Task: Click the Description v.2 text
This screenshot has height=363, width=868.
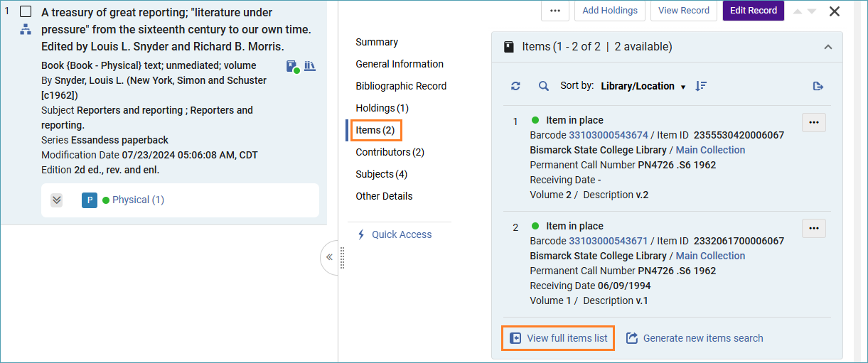Action: pos(616,195)
